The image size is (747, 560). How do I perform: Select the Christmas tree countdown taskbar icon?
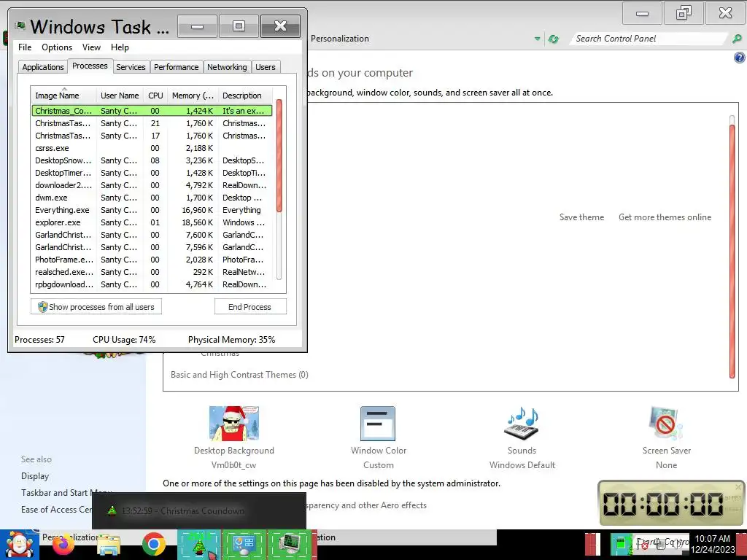point(199,545)
